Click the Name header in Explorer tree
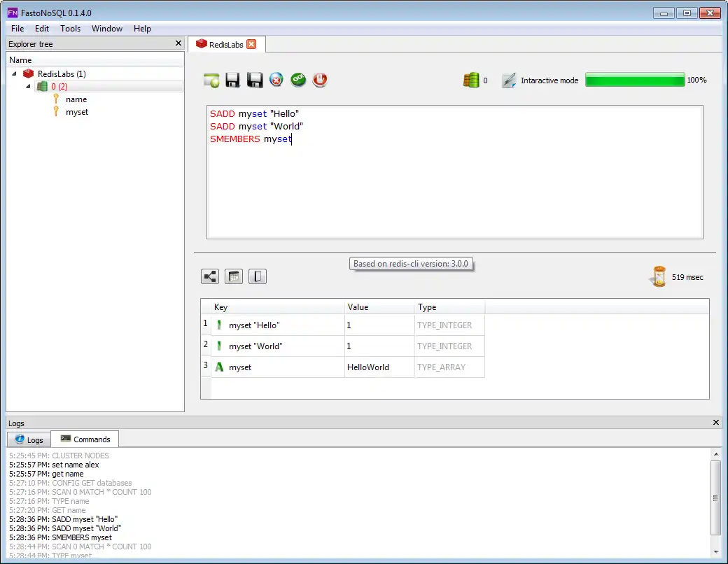This screenshot has width=728, height=564. point(95,60)
